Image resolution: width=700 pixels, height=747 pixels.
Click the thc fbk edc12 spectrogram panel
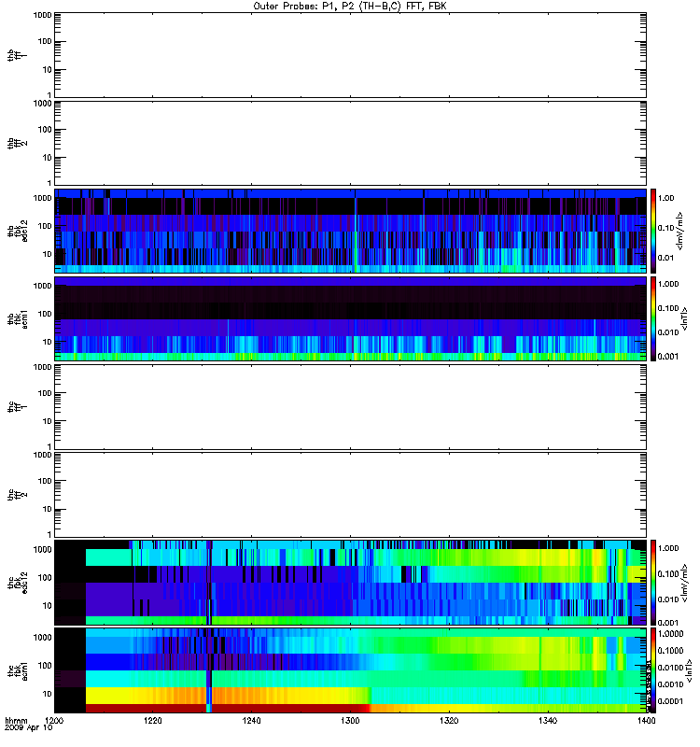[x=350, y=583]
